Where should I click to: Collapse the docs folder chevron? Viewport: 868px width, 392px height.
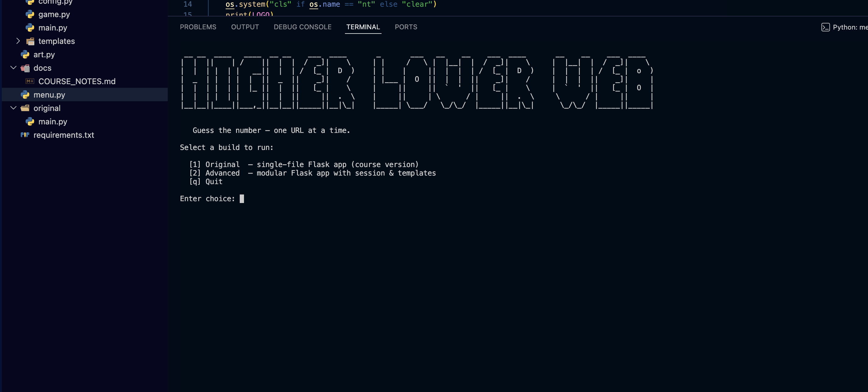[13, 68]
